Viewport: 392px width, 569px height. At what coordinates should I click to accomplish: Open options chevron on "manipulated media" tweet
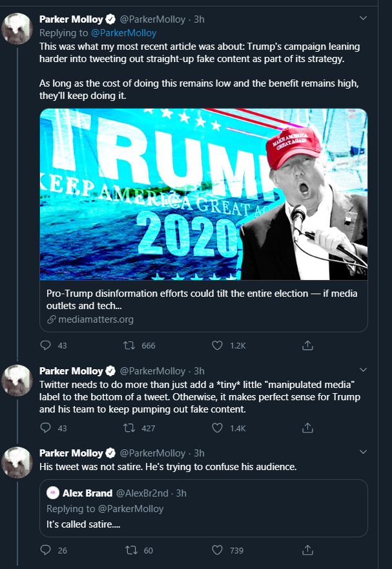(x=363, y=370)
